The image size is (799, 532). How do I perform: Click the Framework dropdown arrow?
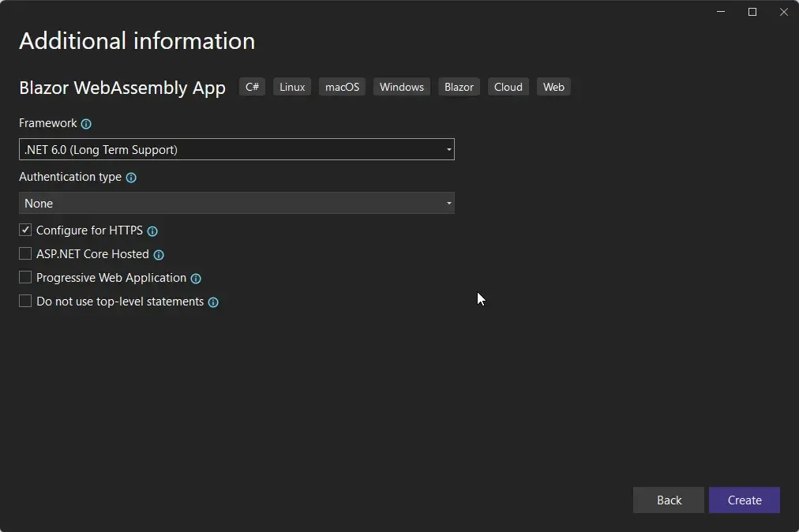coord(448,149)
